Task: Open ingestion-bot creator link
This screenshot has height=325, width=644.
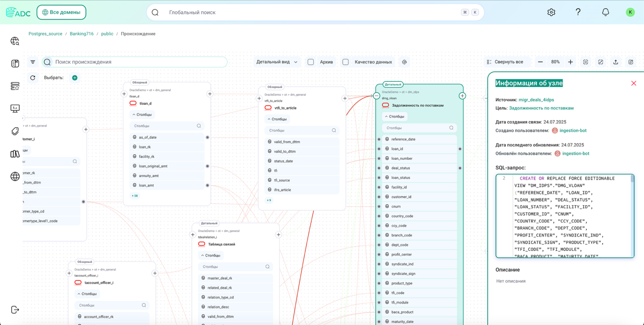Action: 573,131
